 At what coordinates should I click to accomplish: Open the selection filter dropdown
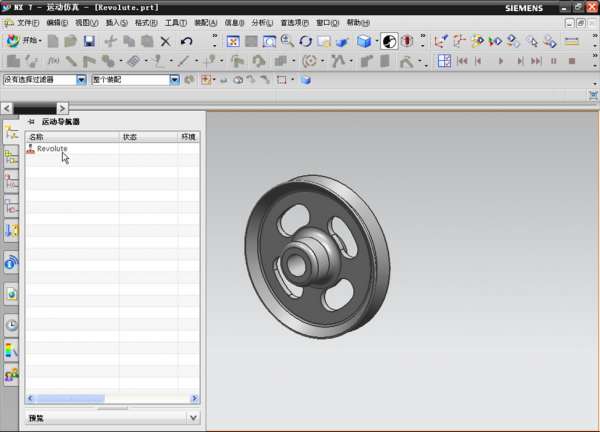click(x=81, y=80)
